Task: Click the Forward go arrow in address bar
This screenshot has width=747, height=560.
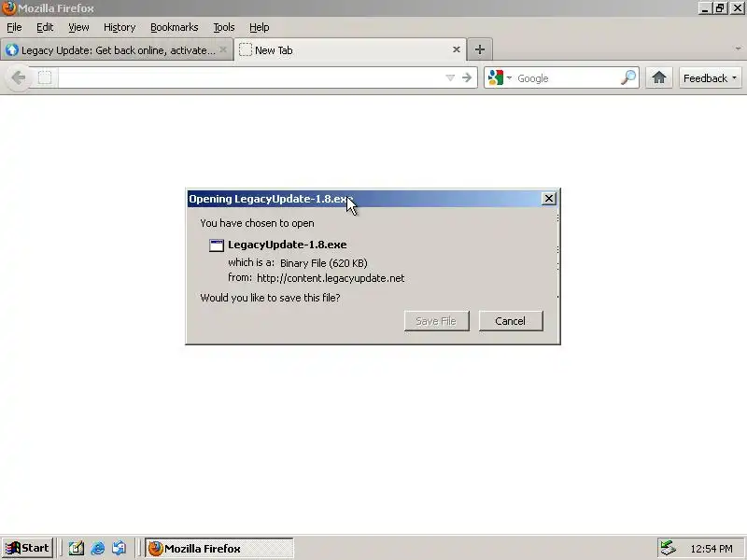Action: [467, 77]
